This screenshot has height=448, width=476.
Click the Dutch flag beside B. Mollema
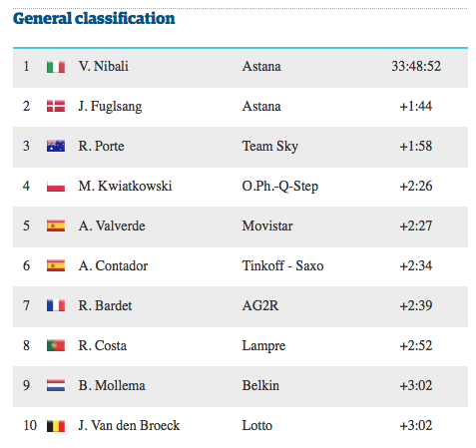[x=56, y=385]
